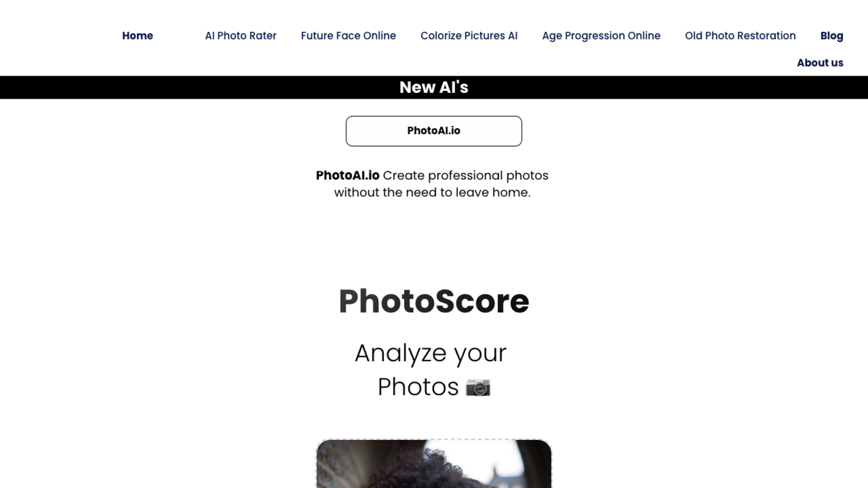The height and width of the screenshot is (488, 868).
Task: Select the PhotoAI.io feature button
Action: (x=434, y=131)
